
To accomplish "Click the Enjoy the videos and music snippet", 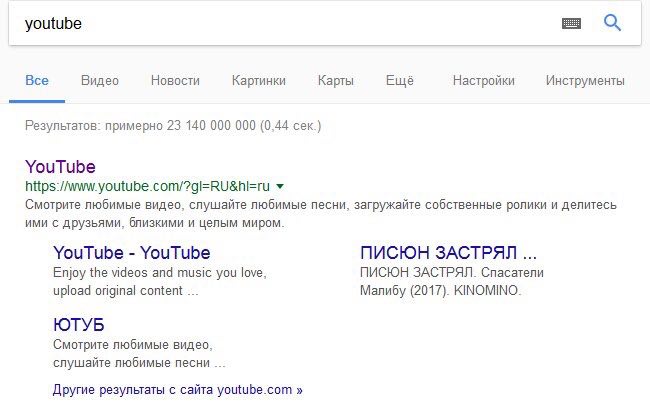I will coord(160,282).
